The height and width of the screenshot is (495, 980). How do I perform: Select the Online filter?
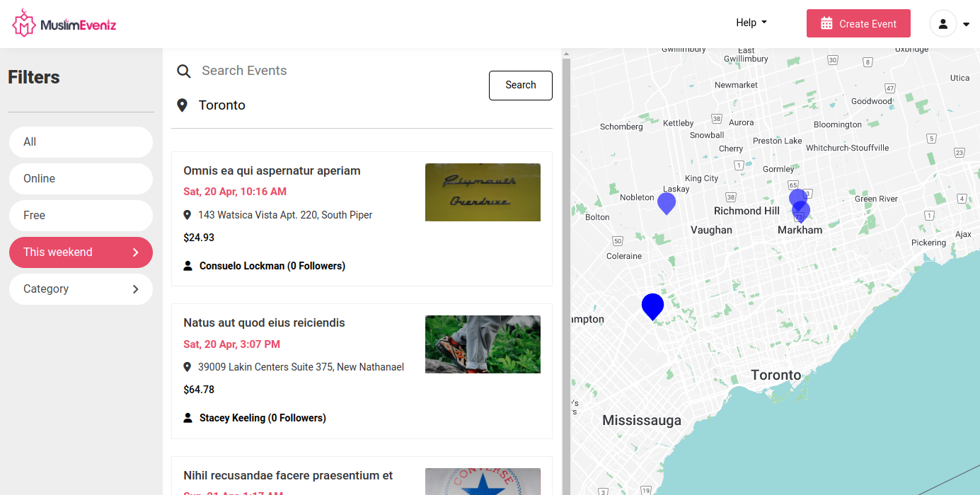(81, 178)
